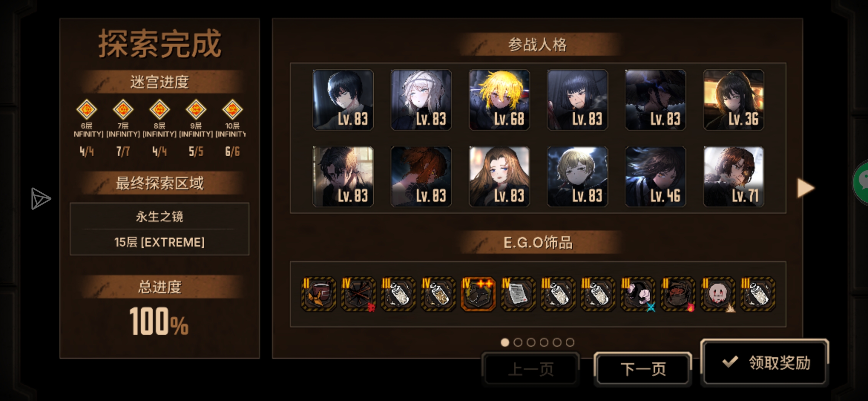Jump to the last page indicator dot
Image resolution: width=868 pixels, height=401 pixels.
click(570, 342)
